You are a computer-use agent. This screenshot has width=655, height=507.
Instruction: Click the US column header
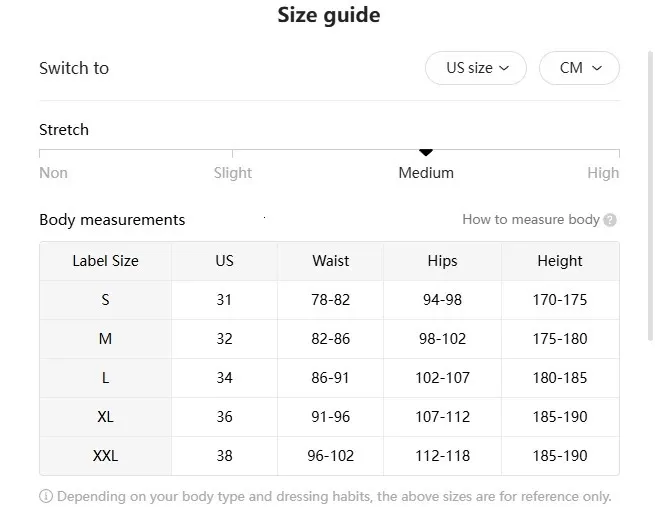pyautogui.click(x=224, y=261)
